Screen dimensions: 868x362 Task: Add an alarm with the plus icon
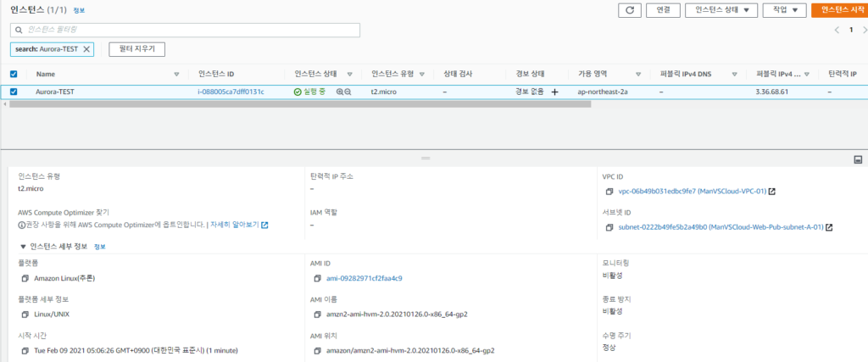tap(554, 92)
